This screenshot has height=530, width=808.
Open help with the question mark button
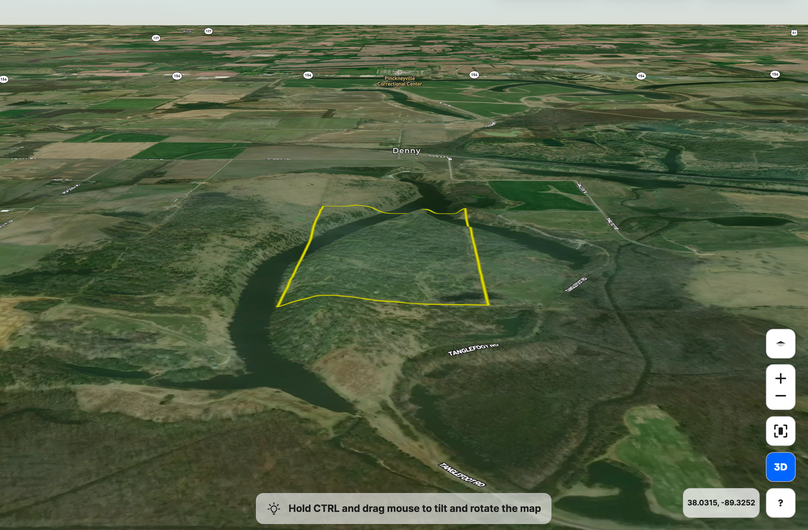(780, 503)
